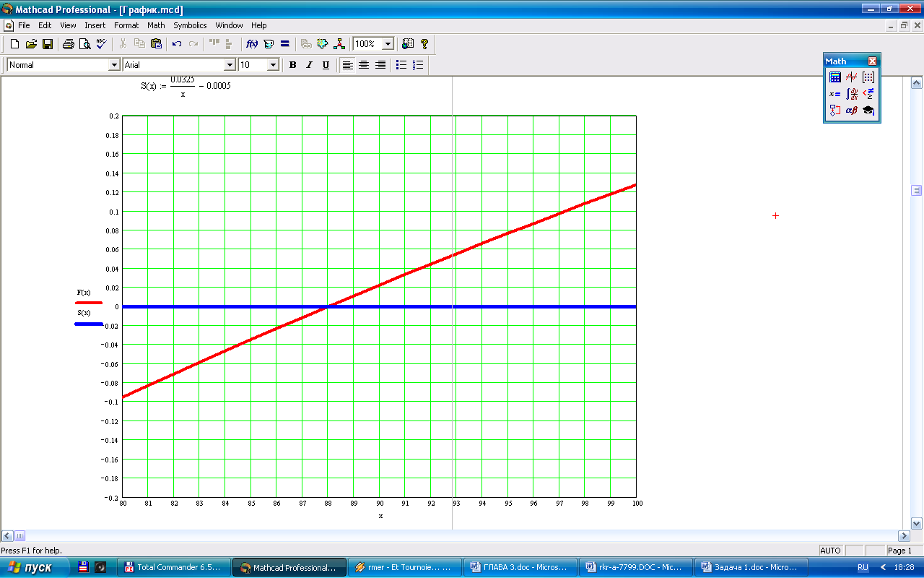This screenshot has height=578, width=924.
Task: Open the Calculus toolbar in Math palette
Action: click(852, 94)
